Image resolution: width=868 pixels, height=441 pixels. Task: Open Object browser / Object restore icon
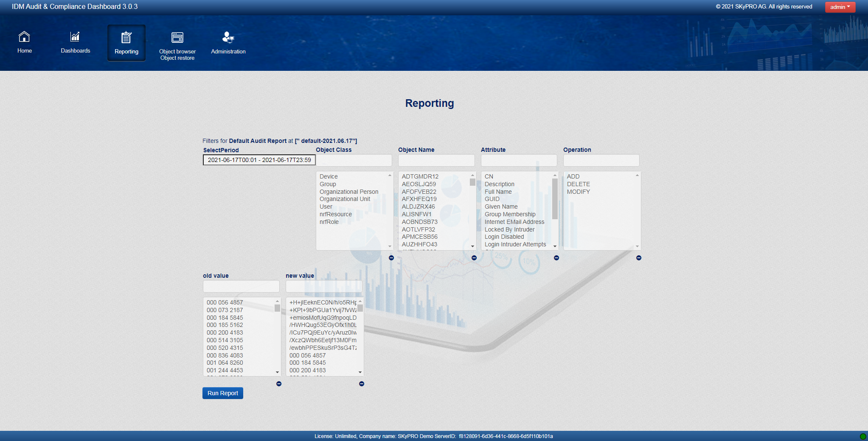[x=177, y=38]
